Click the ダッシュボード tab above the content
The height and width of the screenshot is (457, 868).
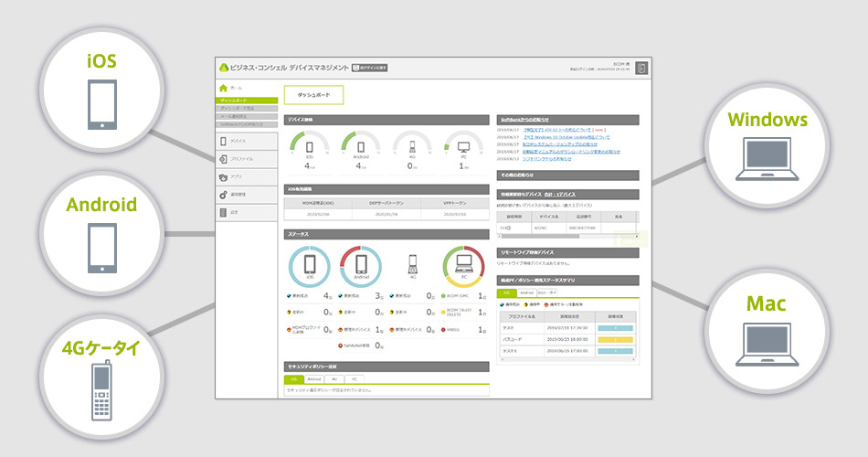tap(314, 95)
